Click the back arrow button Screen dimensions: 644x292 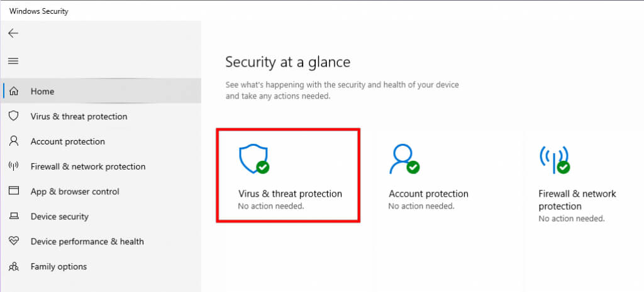pyautogui.click(x=13, y=33)
